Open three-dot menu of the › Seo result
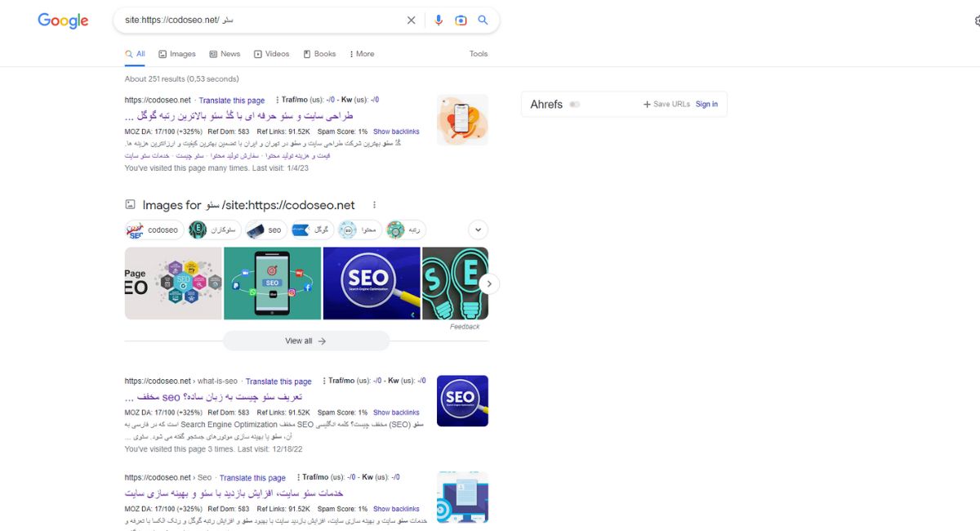This screenshot has height=531, width=980. point(298,477)
